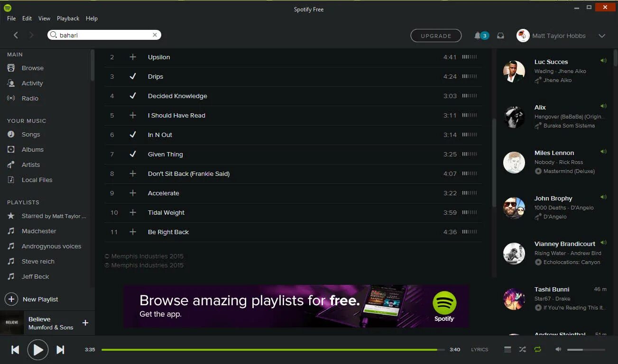Open Miles Lennon's friend feed entry

coord(554,162)
